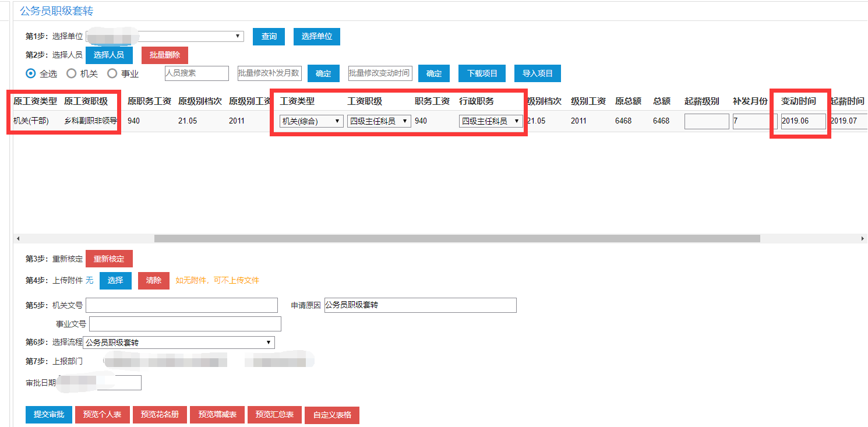Expand the 行政职务 dropdown in the table row
Image resolution: width=868 pixels, height=427 pixels.
491,121
